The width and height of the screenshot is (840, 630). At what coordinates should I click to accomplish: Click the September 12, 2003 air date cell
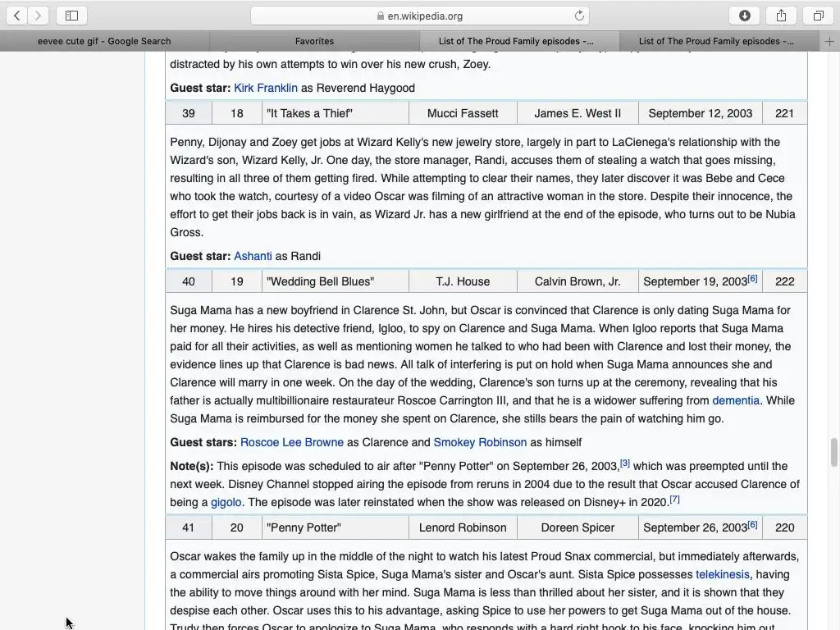701,113
